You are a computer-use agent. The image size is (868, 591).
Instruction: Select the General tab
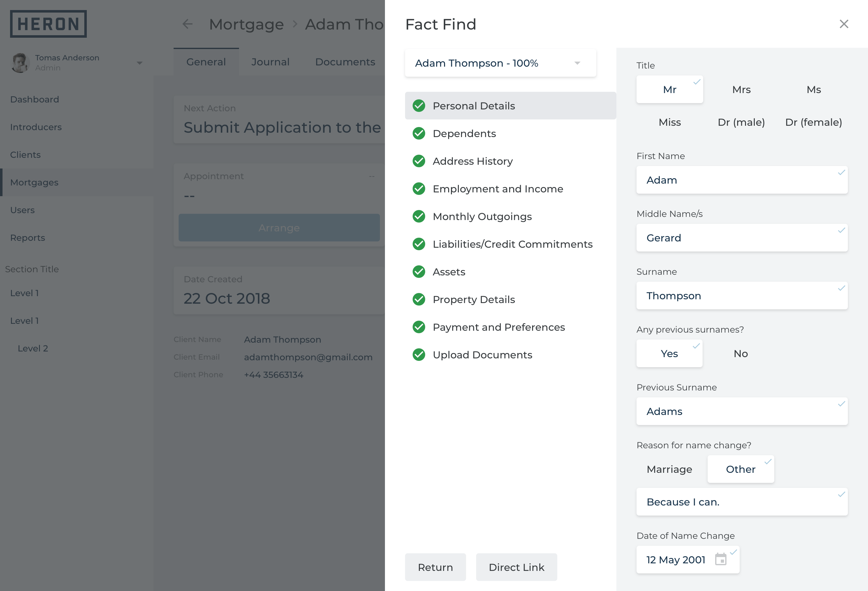(206, 62)
